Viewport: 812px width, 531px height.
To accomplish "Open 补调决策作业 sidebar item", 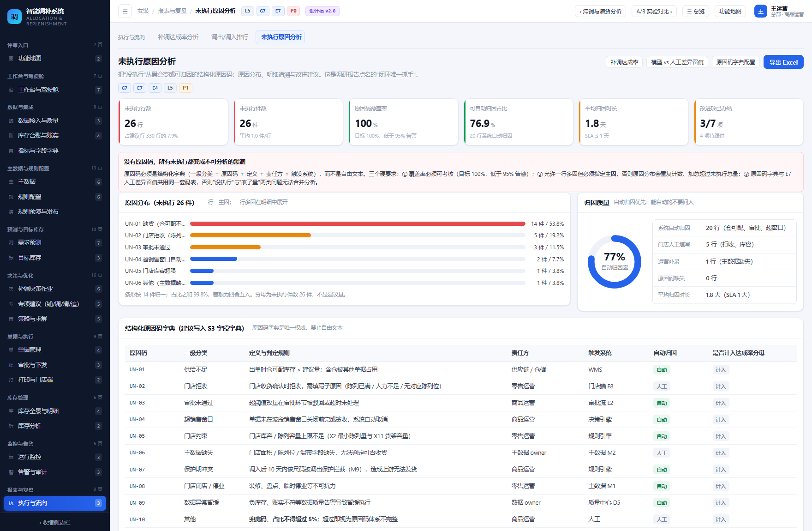I will (55, 289).
